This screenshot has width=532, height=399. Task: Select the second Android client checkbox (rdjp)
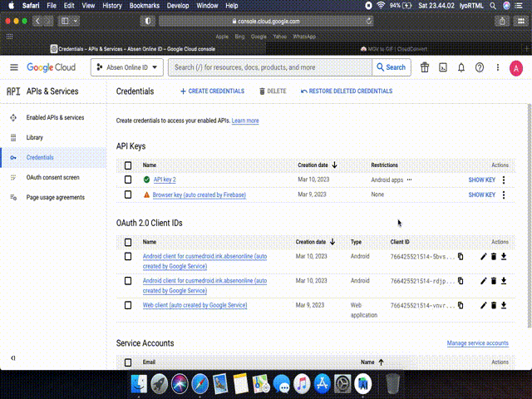pyautogui.click(x=128, y=281)
